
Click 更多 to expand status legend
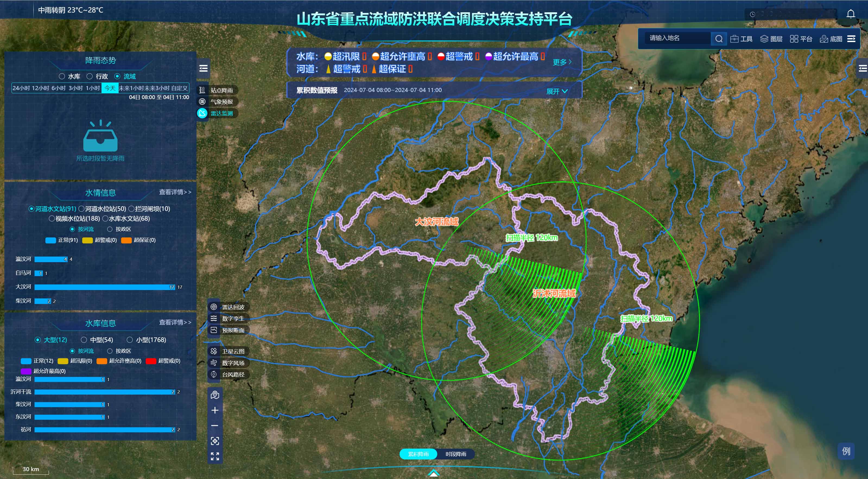[562, 62]
